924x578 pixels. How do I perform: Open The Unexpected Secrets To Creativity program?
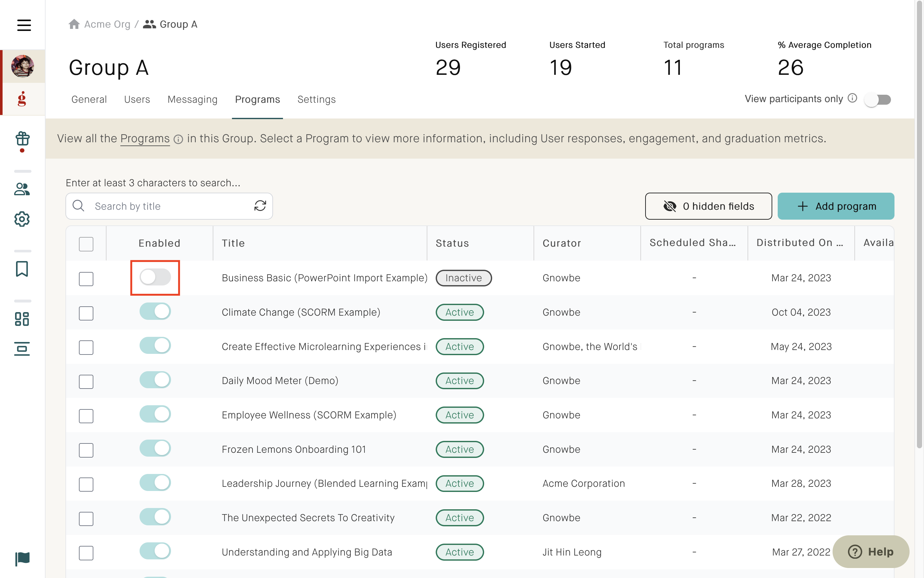308,518
